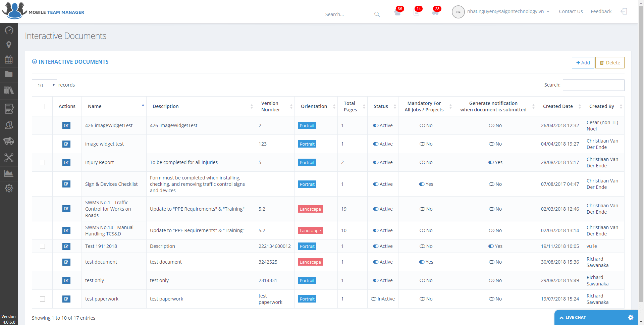Click edit icon for Injury Report row

pyautogui.click(x=66, y=162)
